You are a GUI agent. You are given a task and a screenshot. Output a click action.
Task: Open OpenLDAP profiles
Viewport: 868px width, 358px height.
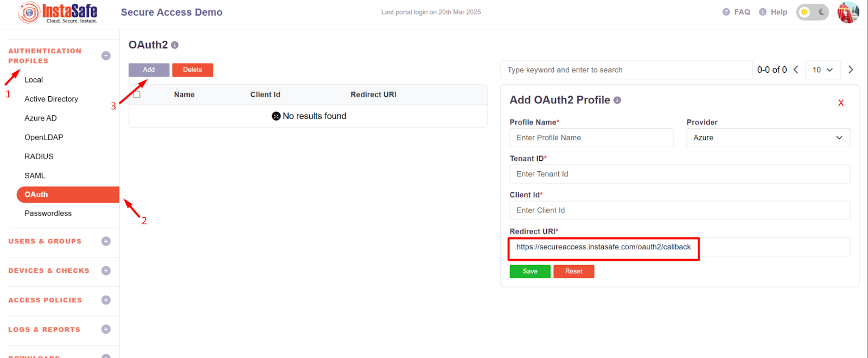coord(44,137)
